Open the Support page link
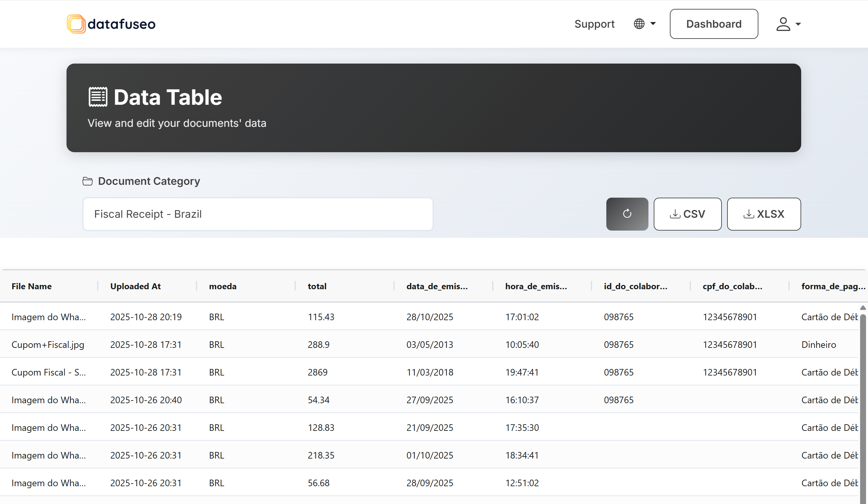The width and height of the screenshot is (868, 504). (594, 24)
